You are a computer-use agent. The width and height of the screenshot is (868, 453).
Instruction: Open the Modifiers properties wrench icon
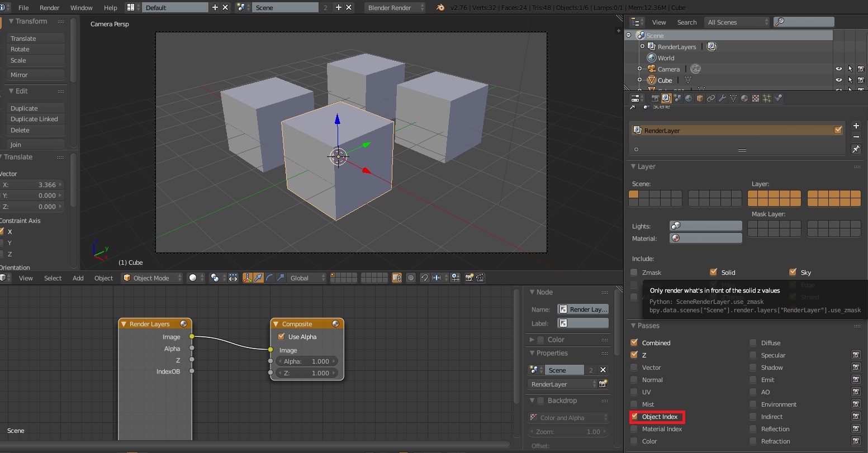(722, 98)
